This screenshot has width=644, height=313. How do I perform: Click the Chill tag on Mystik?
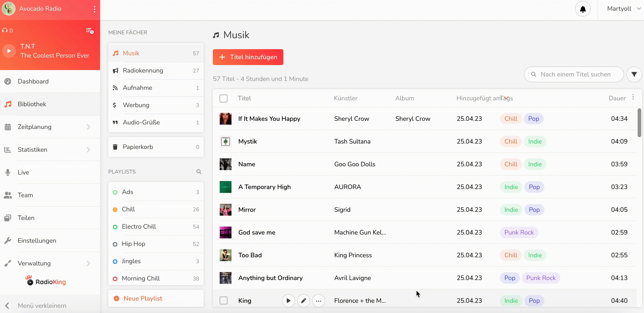pyautogui.click(x=511, y=141)
